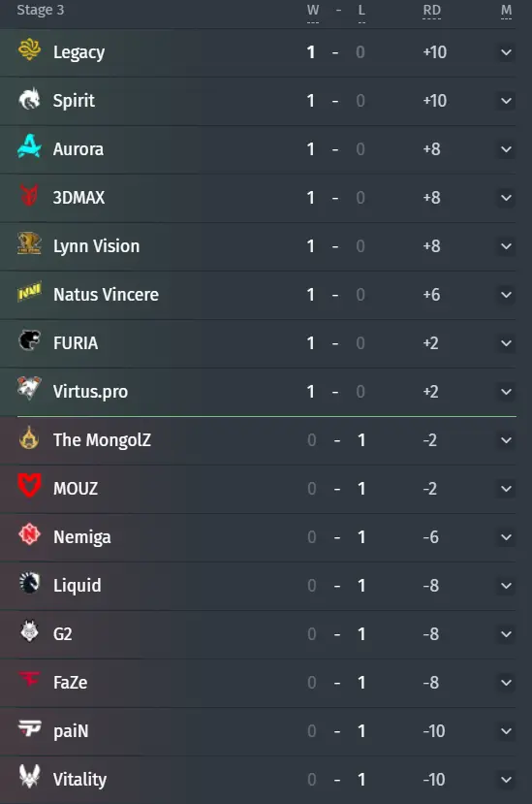The height and width of the screenshot is (804, 532).
Task: Click the Aurora team logo
Action: click(29, 146)
